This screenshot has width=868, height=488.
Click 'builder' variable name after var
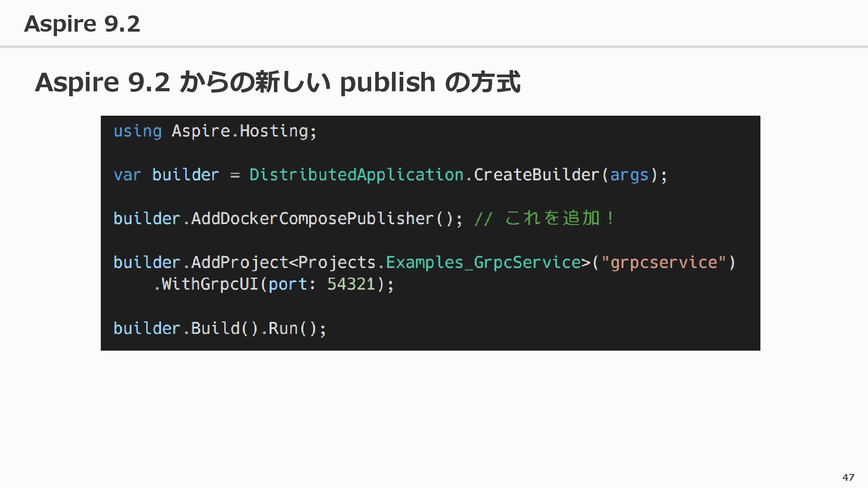tap(185, 175)
